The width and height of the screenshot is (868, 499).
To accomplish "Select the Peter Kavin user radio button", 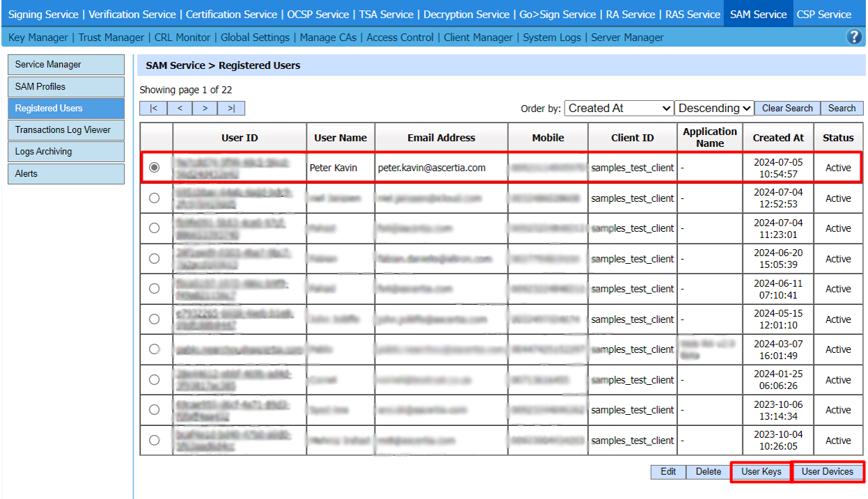I will [x=155, y=168].
